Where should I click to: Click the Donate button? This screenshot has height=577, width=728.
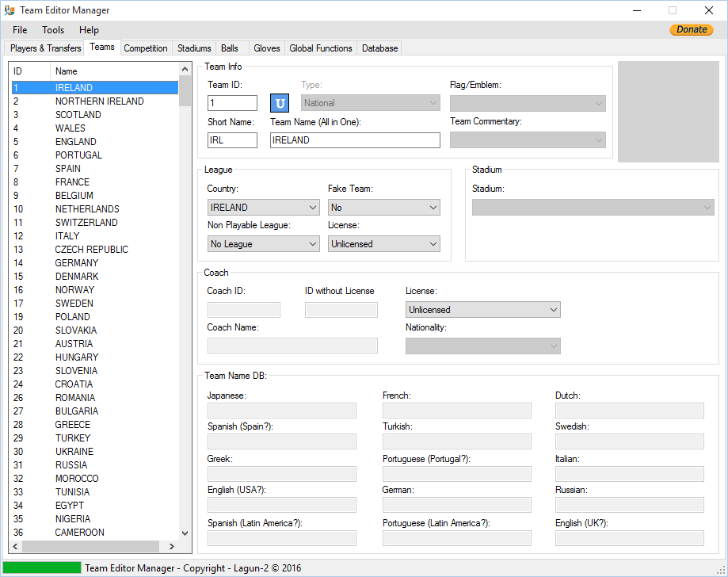pos(692,29)
